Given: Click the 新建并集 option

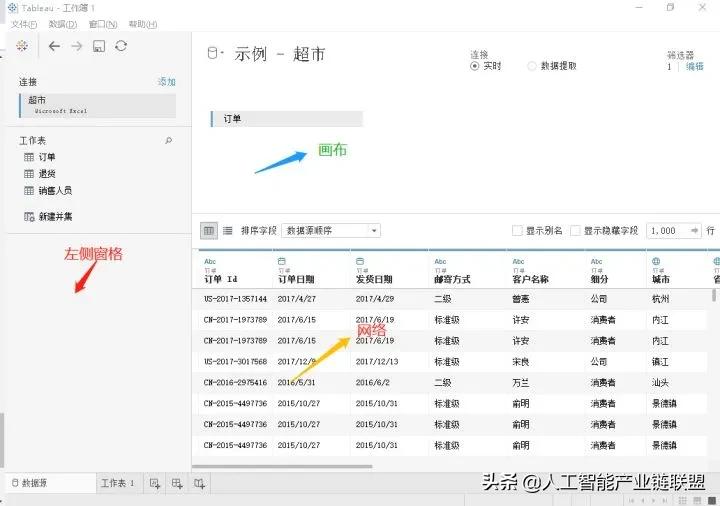Looking at the screenshot, I should (56, 217).
